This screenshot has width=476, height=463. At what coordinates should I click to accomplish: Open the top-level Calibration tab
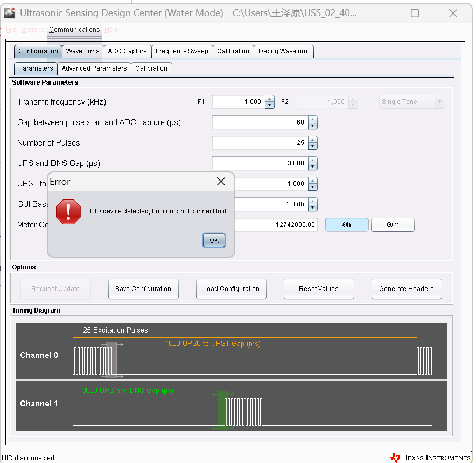(233, 51)
